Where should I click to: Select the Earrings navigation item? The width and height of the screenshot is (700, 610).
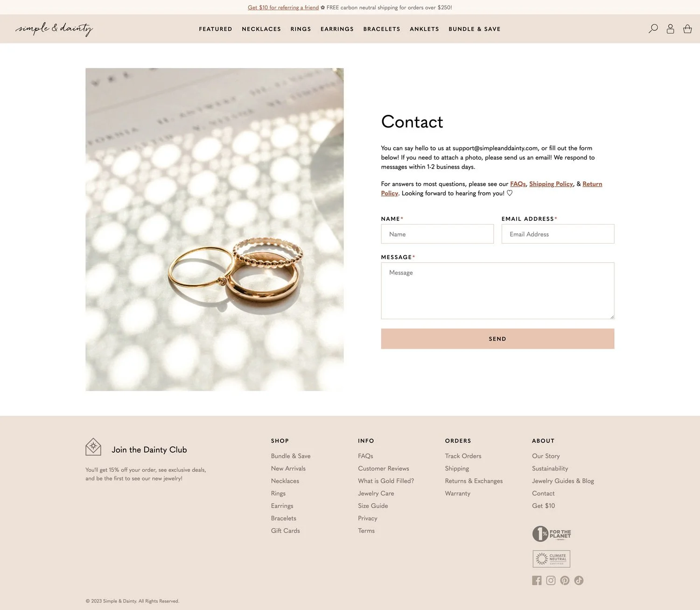[x=337, y=29]
